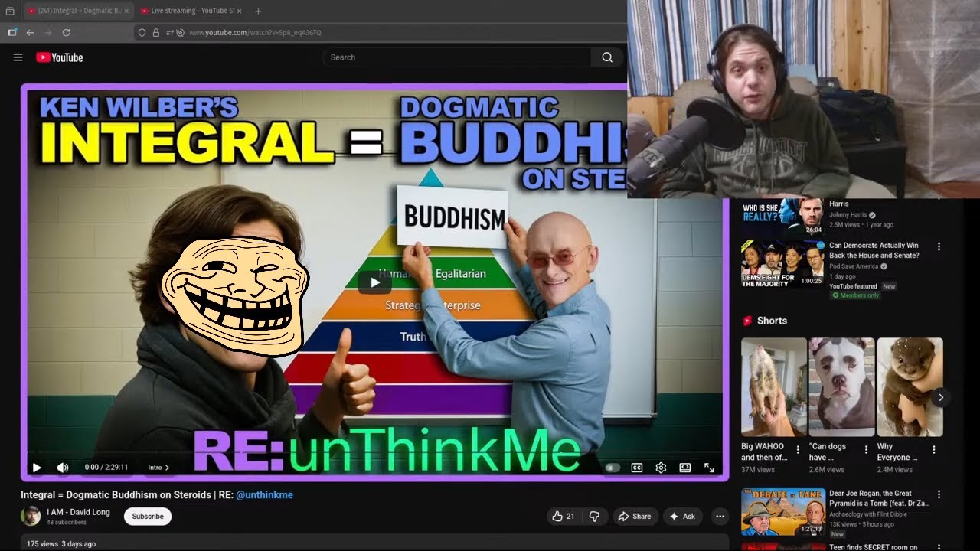Viewport: 980px width, 551px height.
Task: Show the next Shorts with right chevron
Action: pyautogui.click(x=940, y=397)
